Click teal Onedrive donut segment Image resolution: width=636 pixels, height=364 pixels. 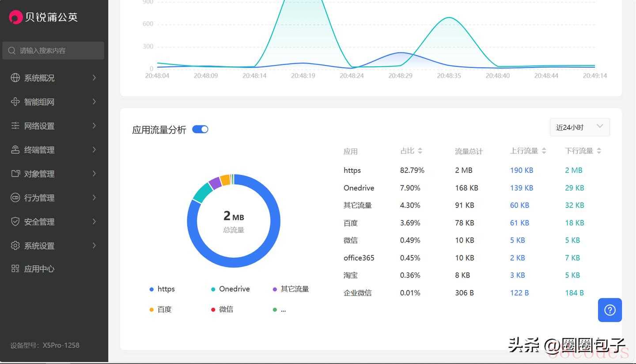tap(203, 193)
